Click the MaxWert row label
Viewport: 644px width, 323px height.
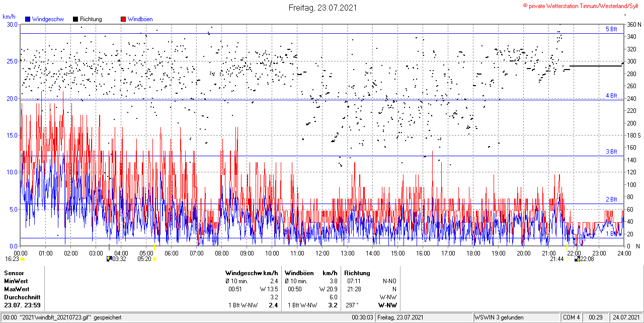tap(17, 289)
